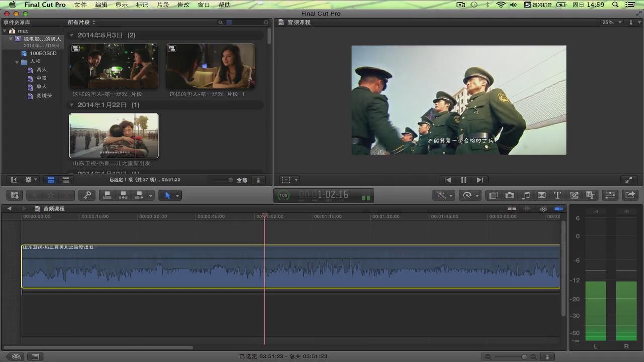Open the 文件 menu
The width and height of the screenshot is (644, 362).
tap(80, 5)
